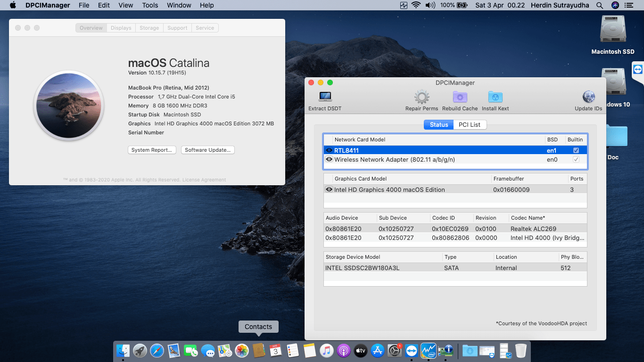Open the Apple menu
The image size is (644, 362).
pyautogui.click(x=13, y=5)
